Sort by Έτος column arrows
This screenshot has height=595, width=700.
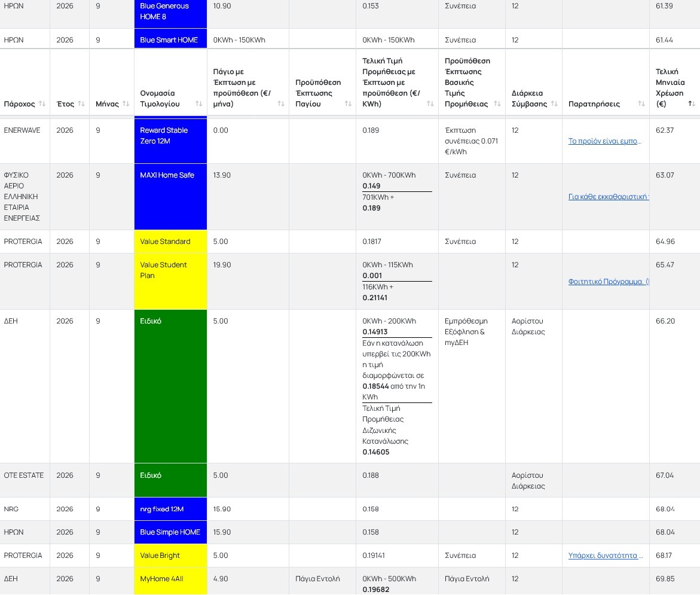pos(81,103)
